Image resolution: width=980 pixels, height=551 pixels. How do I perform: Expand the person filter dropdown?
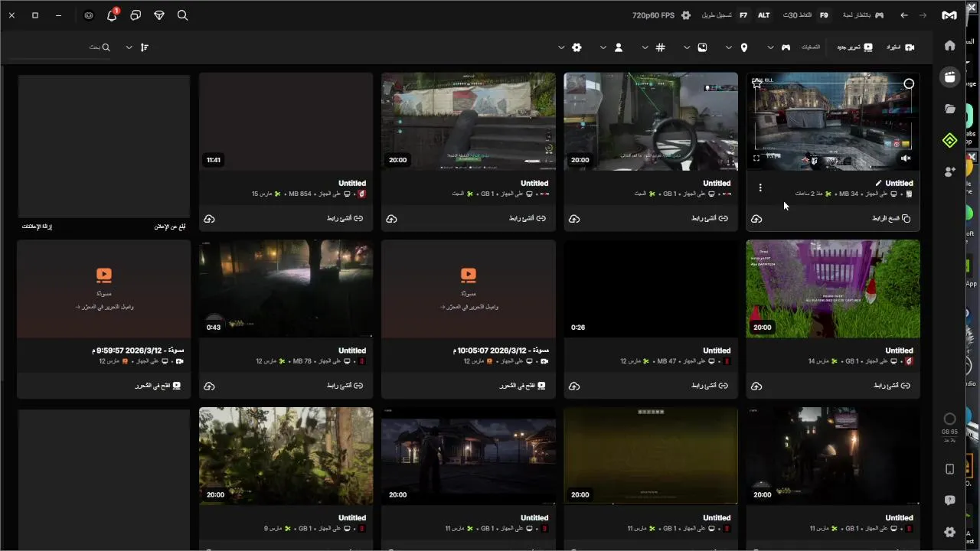tap(603, 47)
